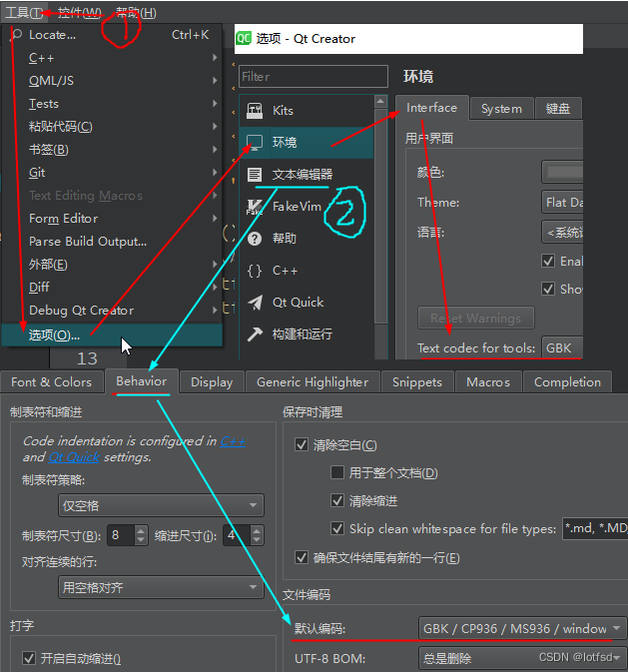Click the Qt Creator logo in title bar

point(244,39)
